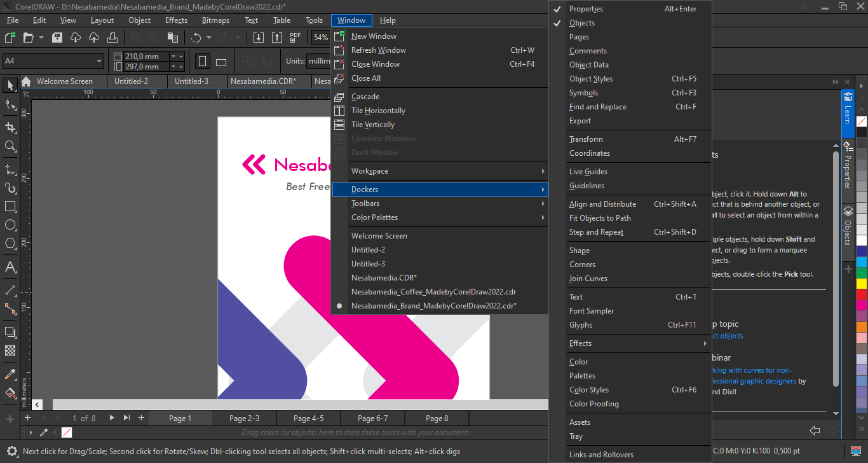
Task: Select the Eyedropper tool
Action: [10, 374]
